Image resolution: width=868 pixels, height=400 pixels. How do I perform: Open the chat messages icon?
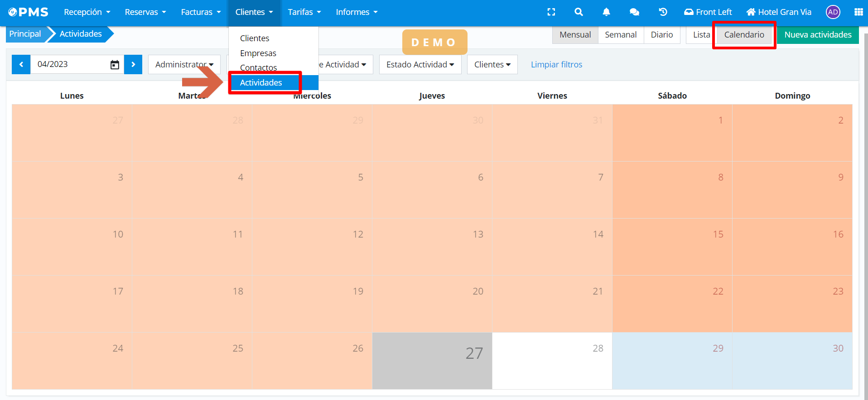(634, 12)
